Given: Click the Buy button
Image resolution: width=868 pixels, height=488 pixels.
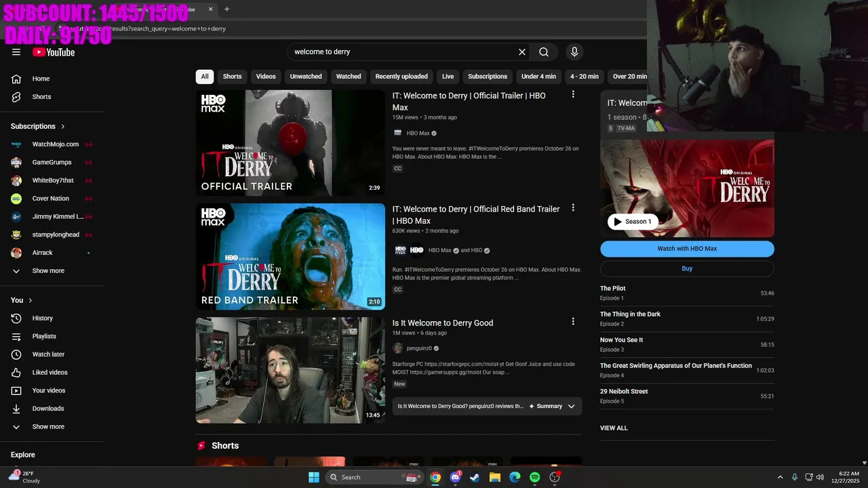Looking at the screenshot, I should pyautogui.click(x=687, y=268).
